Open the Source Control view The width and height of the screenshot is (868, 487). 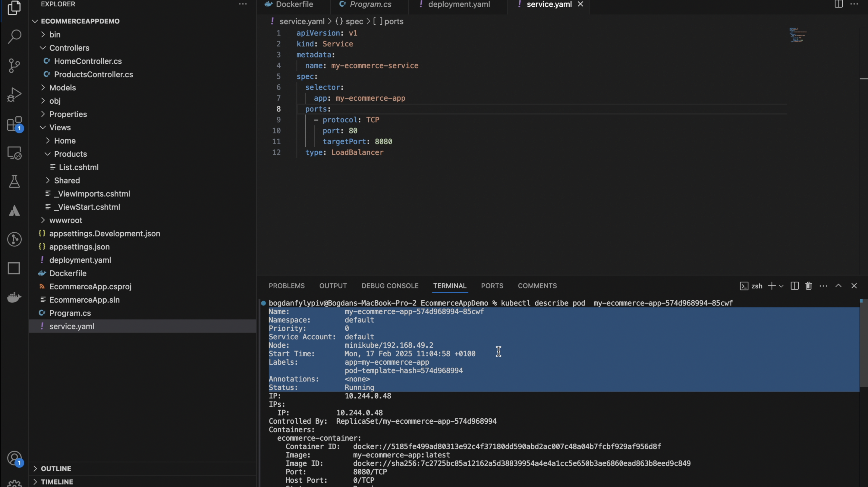point(14,65)
